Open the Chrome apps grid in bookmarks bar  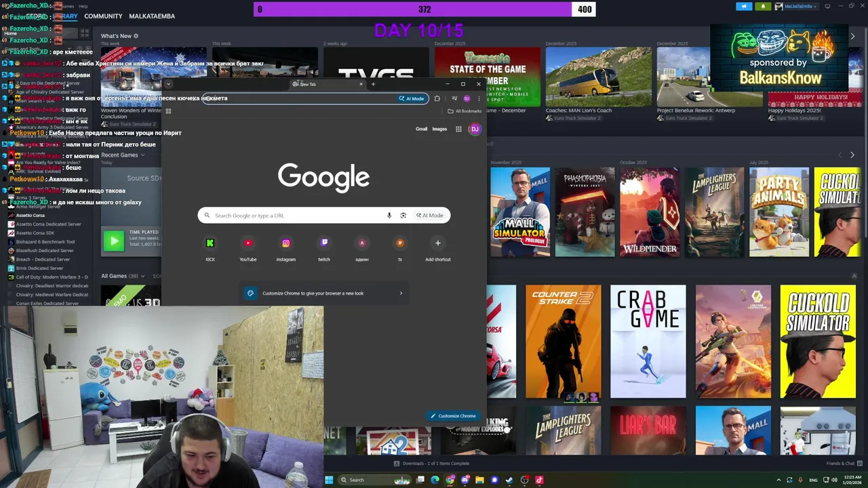click(168, 111)
